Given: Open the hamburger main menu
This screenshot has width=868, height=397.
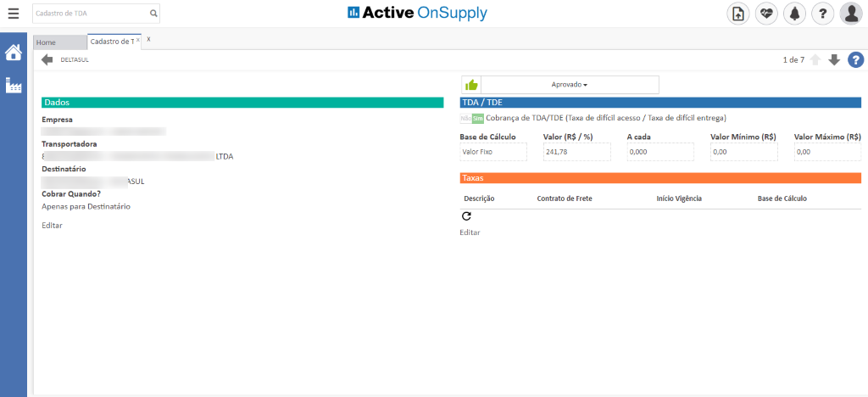Looking at the screenshot, I should (13, 14).
